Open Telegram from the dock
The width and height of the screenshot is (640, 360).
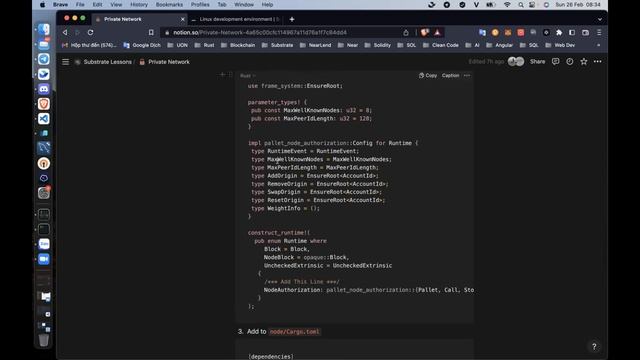tap(44, 59)
